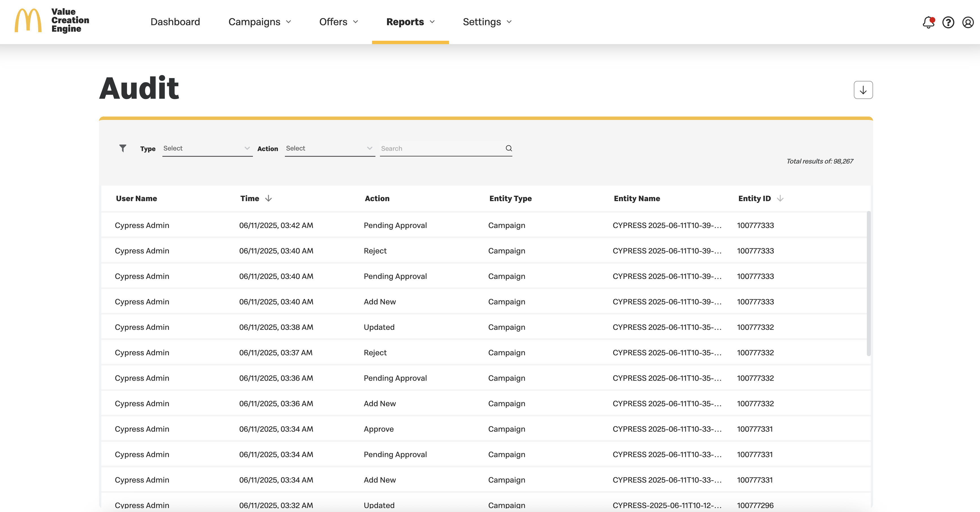This screenshot has height=512, width=980.
Task: Click the 06/11/2025, 03:38 AM time cell
Action: pyautogui.click(x=276, y=327)
